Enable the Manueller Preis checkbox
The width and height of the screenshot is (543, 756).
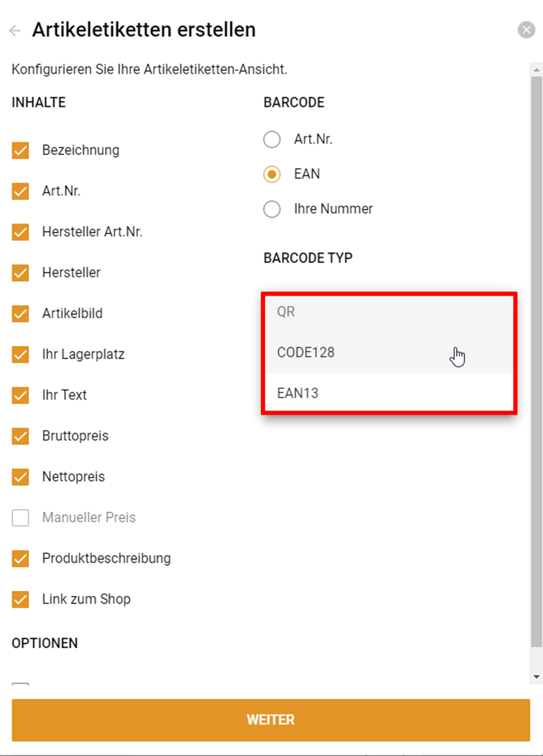(x=21, y=518)
